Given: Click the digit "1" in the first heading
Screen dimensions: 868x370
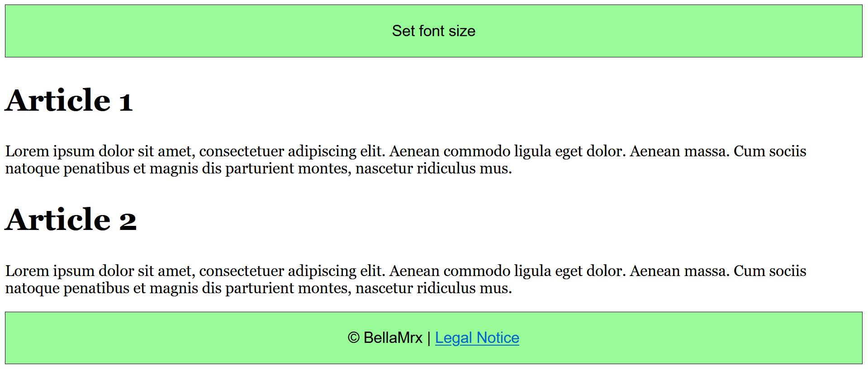Looking at the screenshot, I should [x=126, y=101].
